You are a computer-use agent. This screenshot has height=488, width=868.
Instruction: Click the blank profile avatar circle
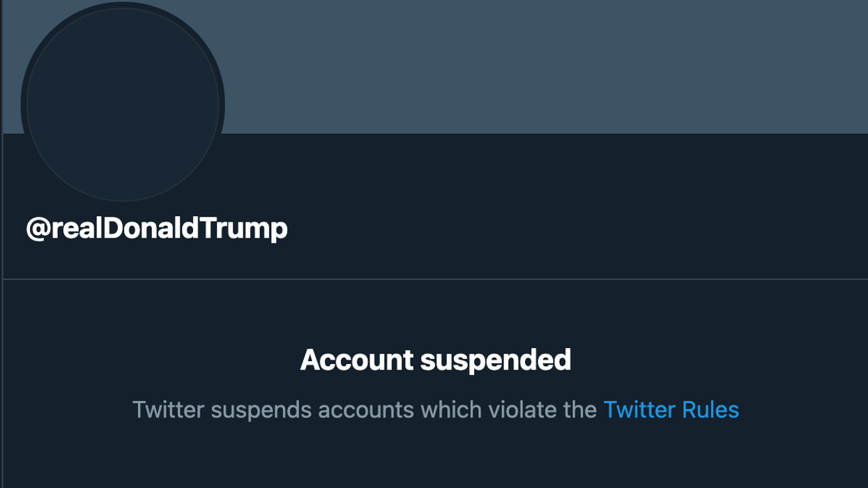[x=123, y=105]
